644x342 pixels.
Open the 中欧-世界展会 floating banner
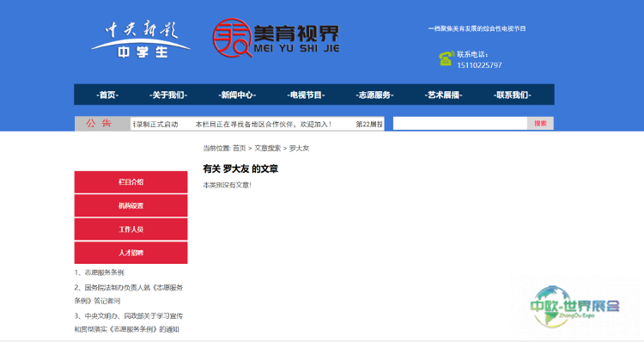click(574, 307)
